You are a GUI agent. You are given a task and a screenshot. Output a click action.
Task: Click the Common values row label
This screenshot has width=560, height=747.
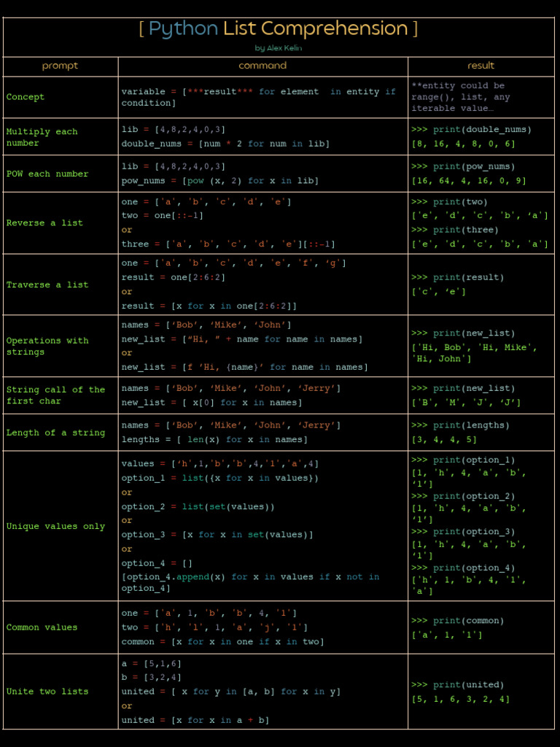click(42, 627)
